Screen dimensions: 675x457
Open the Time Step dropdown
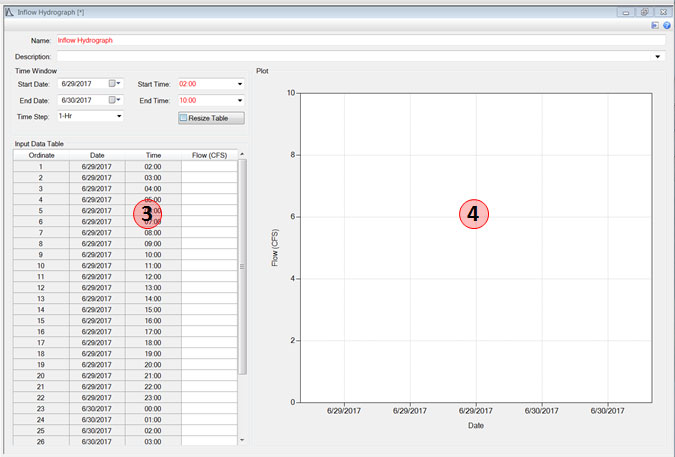[x=119, y=116]
